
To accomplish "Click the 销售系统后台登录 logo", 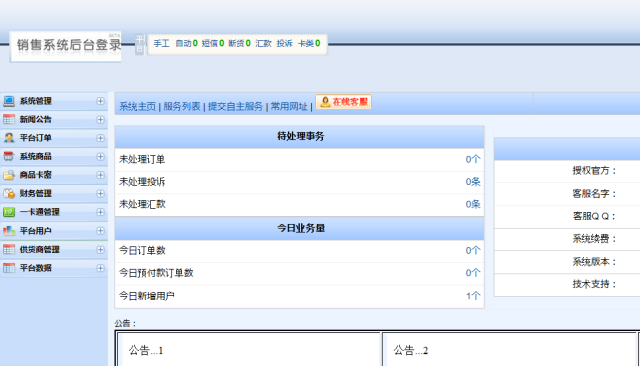I will pyautogui.click(x=66, y=47).
